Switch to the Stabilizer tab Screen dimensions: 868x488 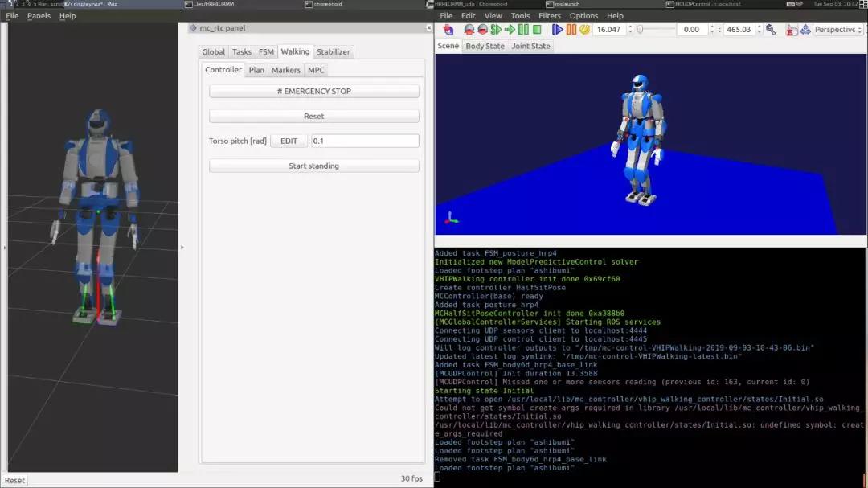[x=333, y=52]
